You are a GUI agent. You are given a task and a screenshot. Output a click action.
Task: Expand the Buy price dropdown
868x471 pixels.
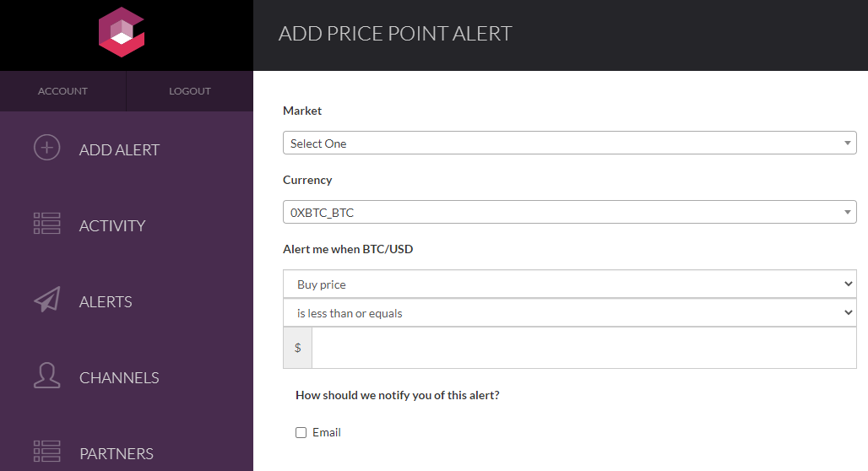click(x=569, y=284)
